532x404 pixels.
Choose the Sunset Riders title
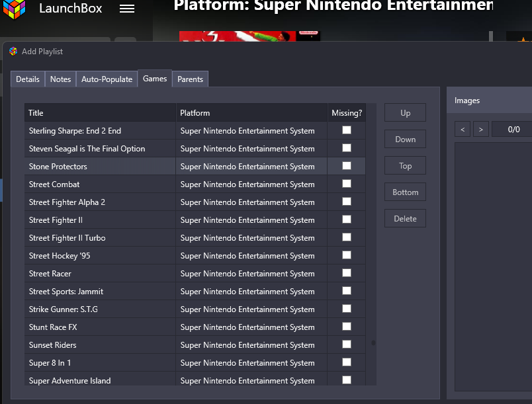click(52, 345)
